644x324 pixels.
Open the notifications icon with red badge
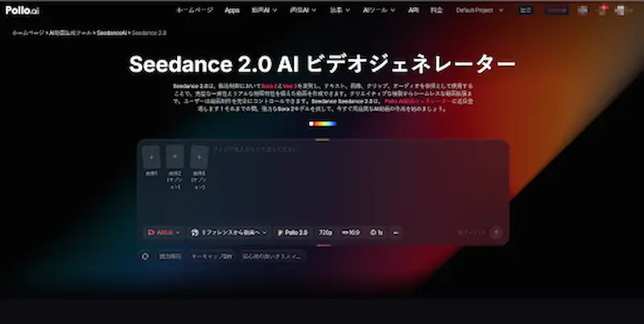coord(603,10)
